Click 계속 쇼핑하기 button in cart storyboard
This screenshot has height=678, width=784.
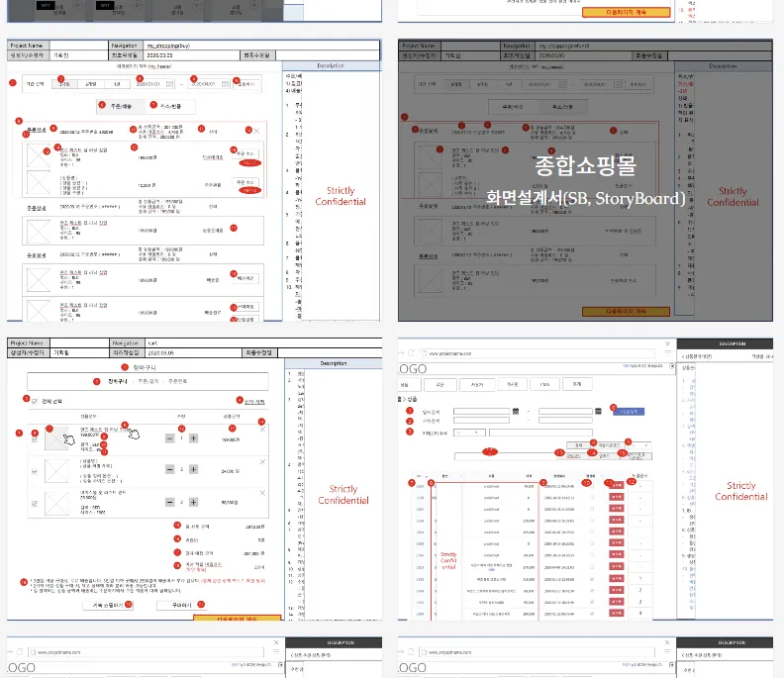tap(108, 605)
